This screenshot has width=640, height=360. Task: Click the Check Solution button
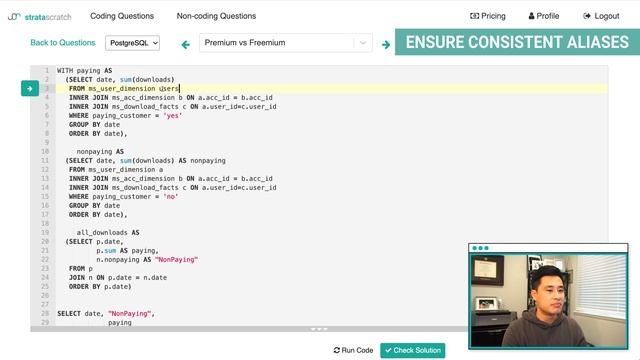(x=413, y=350)
